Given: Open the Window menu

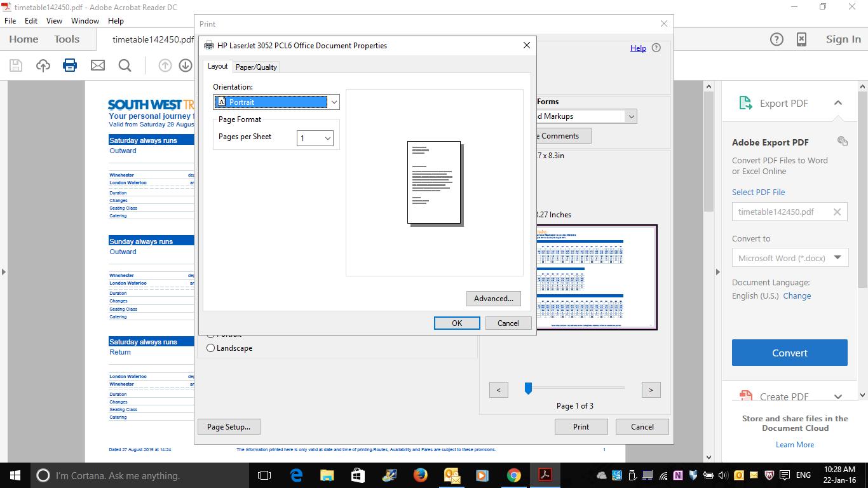Looking at the screenshot, I should tap(85, 20).
